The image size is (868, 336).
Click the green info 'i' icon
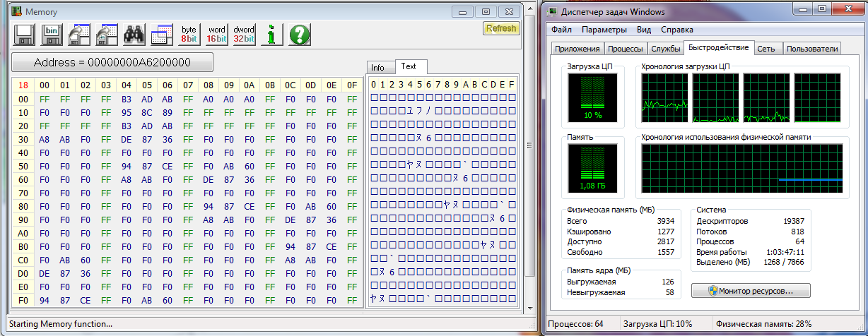(271, 35)
